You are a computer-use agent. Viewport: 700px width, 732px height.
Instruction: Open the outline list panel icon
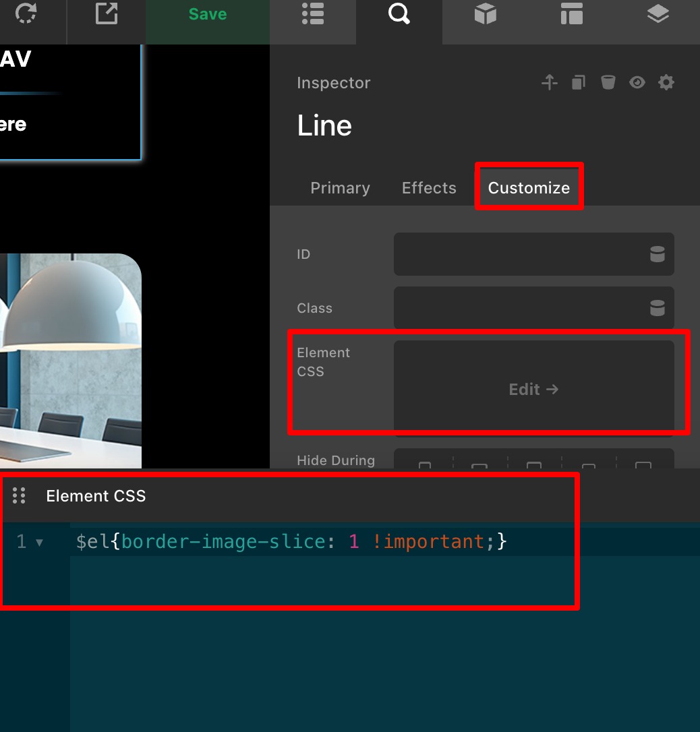[x=313, y=14]
